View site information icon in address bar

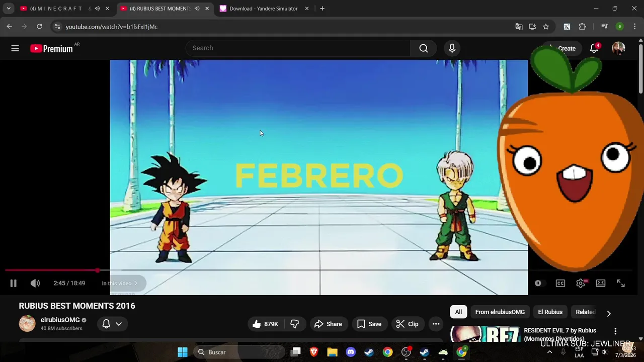point(57,27)
